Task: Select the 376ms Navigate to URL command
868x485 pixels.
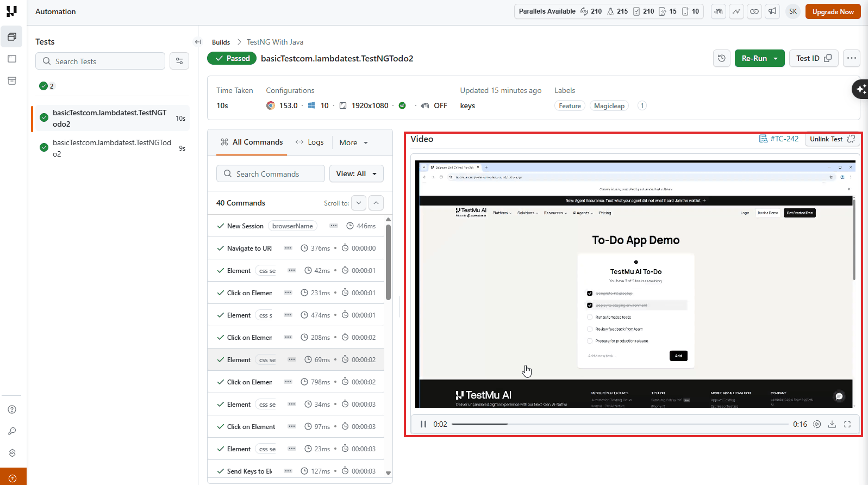Action: pyautogui.click(x=296, y=248)
